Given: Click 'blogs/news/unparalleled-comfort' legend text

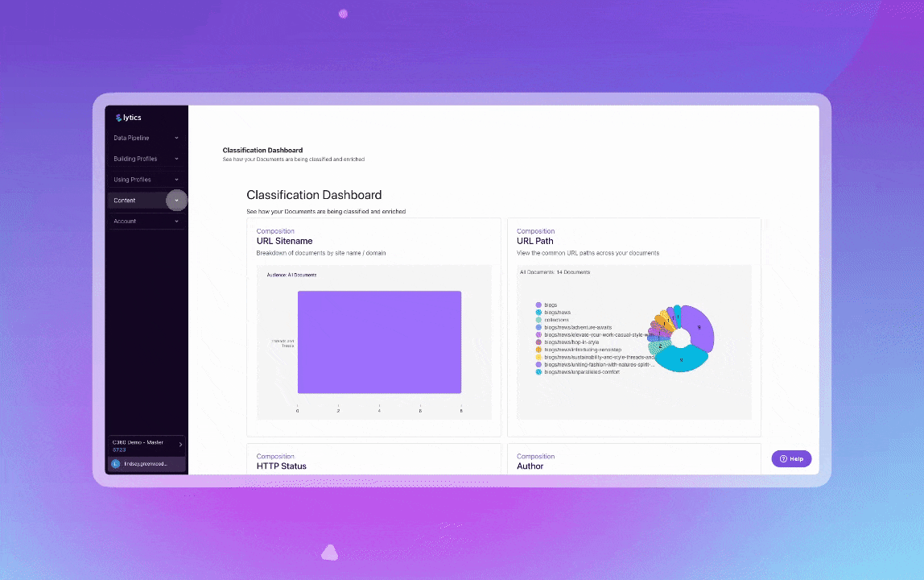Looking at the screenshot, I should point(582,372).
